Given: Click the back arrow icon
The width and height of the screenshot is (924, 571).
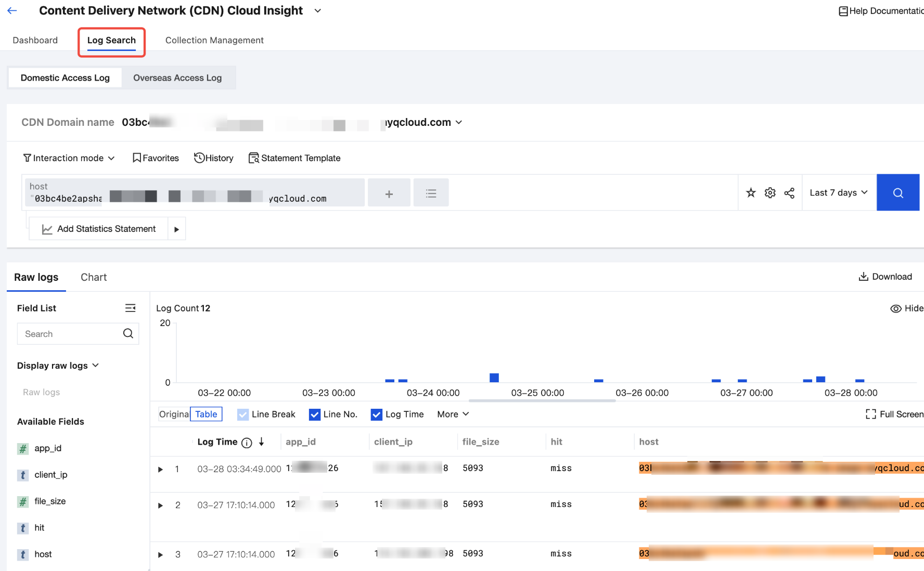Looking at the screenshot, I should click(x=12, y=10).
